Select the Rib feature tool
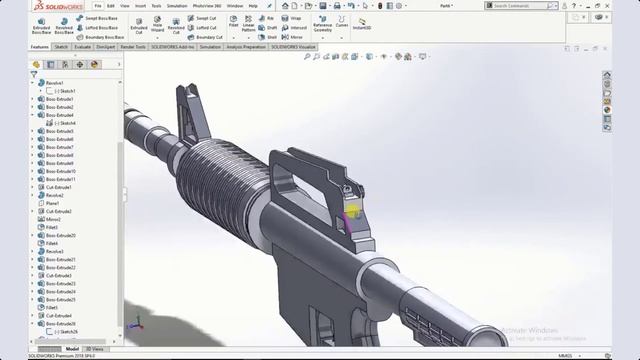 pyautogui.click(x=266, y=18)
